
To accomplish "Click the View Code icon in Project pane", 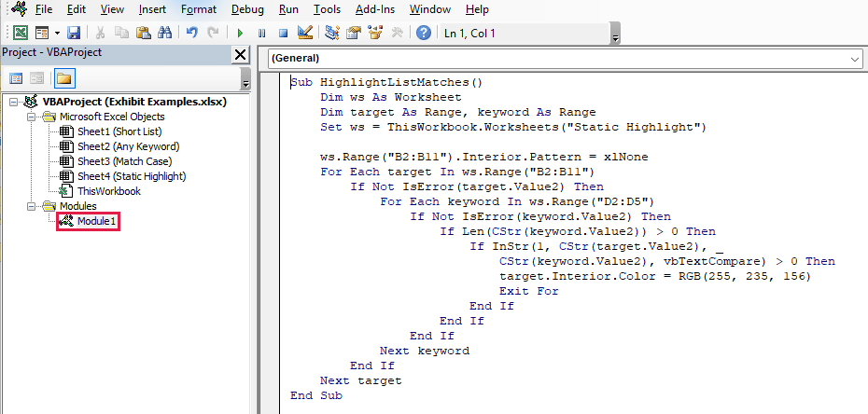I will (16, 78).
